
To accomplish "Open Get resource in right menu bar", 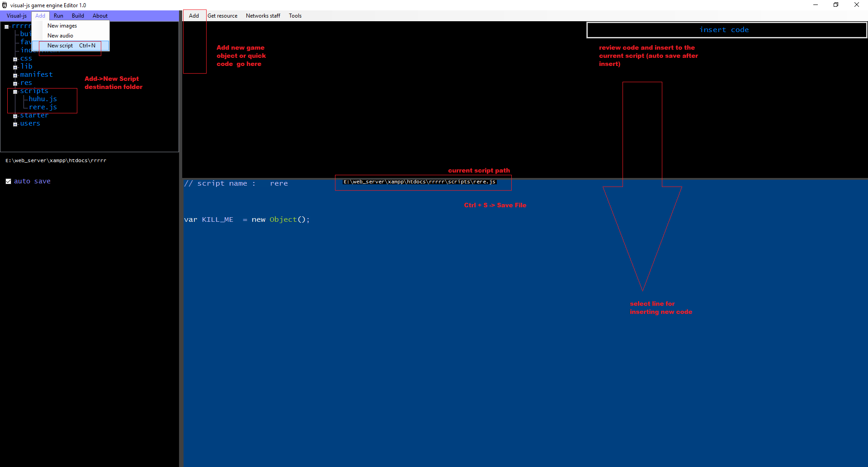I will pyautogui.click(x=222, y=16).
